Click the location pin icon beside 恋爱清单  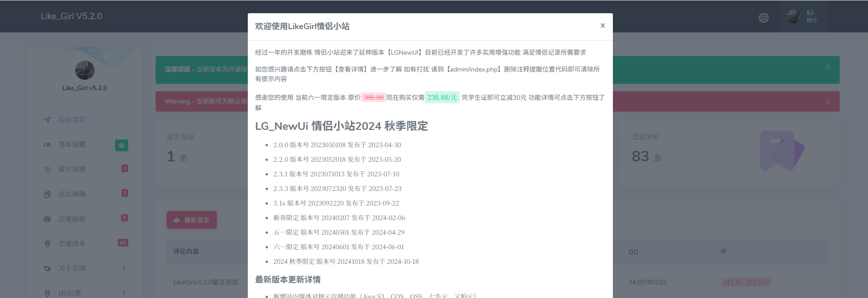[47, 244]
